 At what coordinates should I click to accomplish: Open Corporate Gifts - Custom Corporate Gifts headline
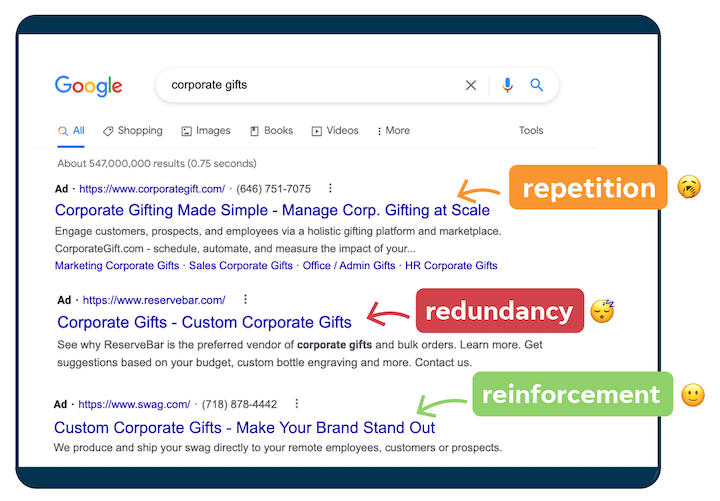click(204, 322)
